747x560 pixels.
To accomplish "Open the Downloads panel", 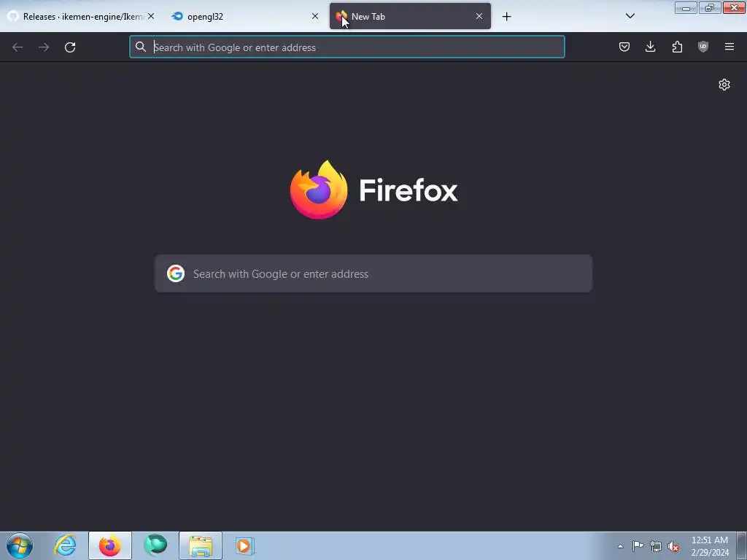I will tap(650, 47).
